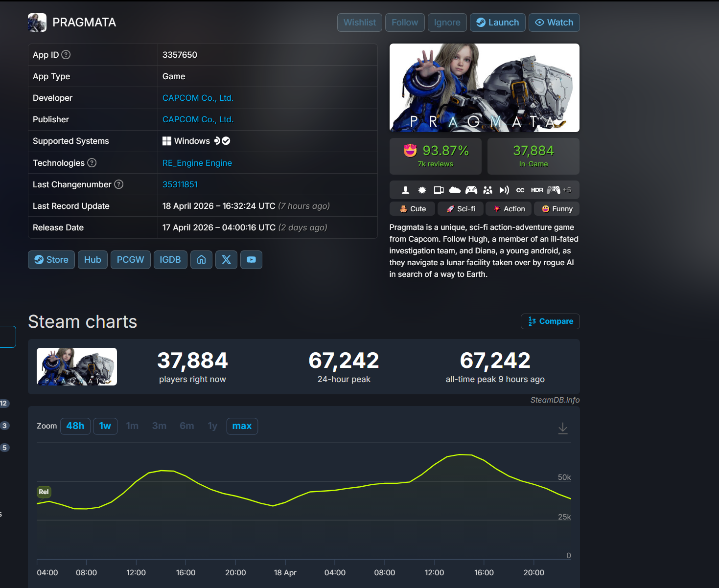
Task: Download the chart data via arrow icon
Action: coord(563,429)
